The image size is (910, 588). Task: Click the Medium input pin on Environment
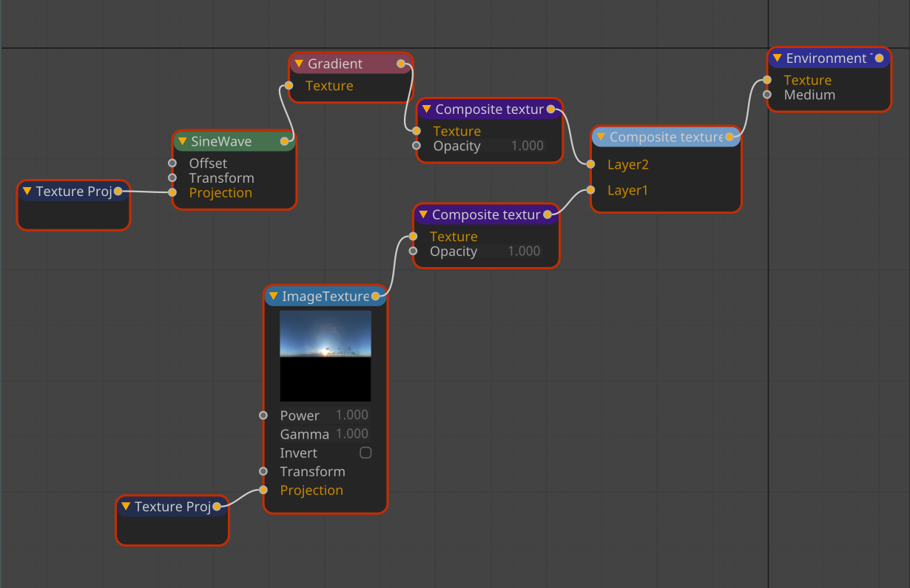click(x=767, y=95)
